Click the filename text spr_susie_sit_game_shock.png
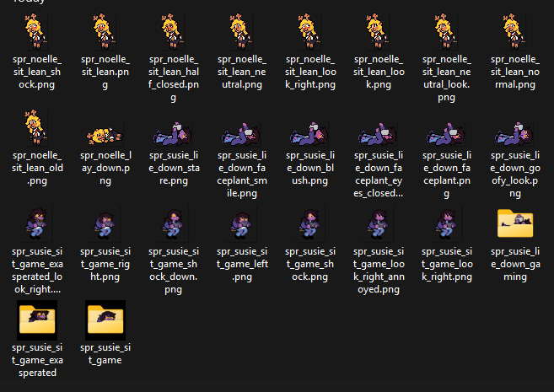The height and width of the screenshot is (392, 554). click(x=309, y=264)
